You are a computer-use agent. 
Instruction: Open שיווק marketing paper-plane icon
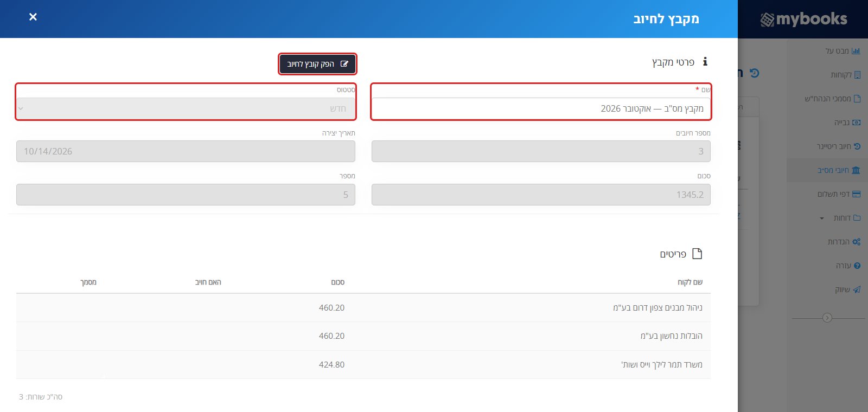point(857,289)
